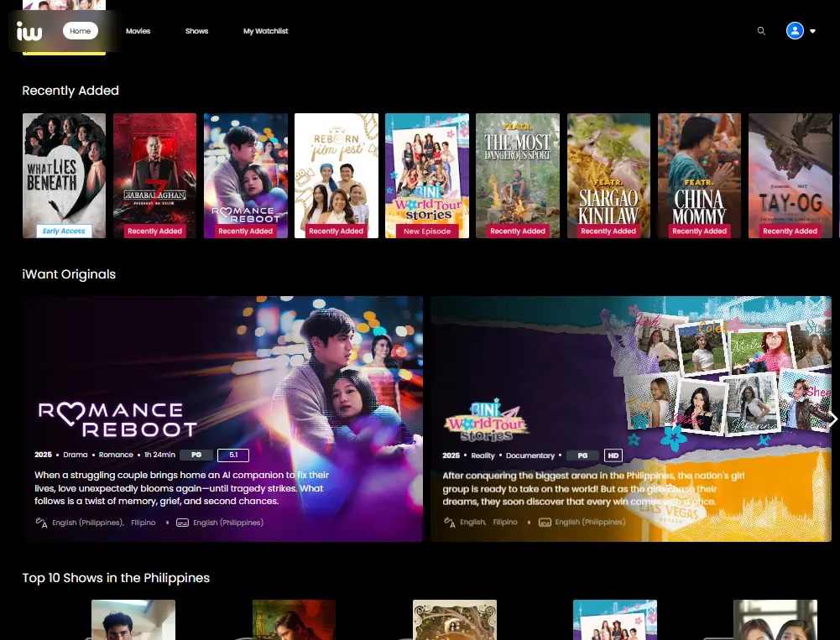Open the Siargao Kinilaw poster
Image resolution: width=840 pixels, height=640 pixels.
point(608,175)
